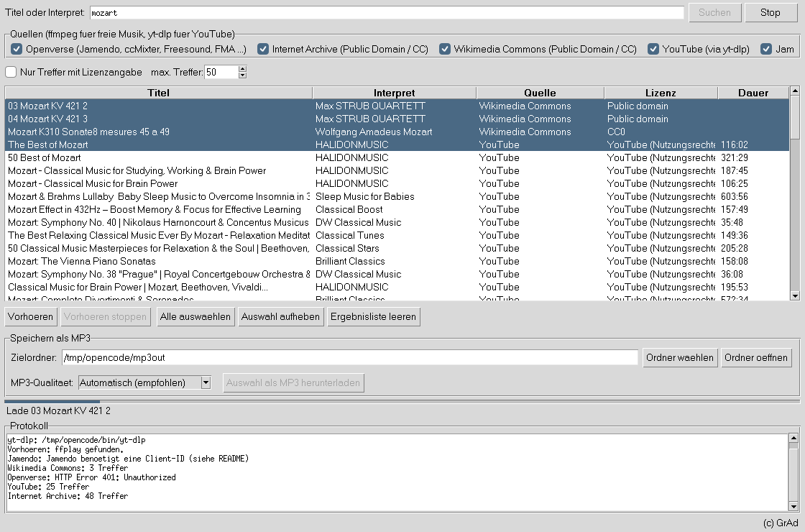This screenshot has height=532, width=805.
Task: Click log line Internet Archive: 48 Treffer
Action: coord(68,496)
